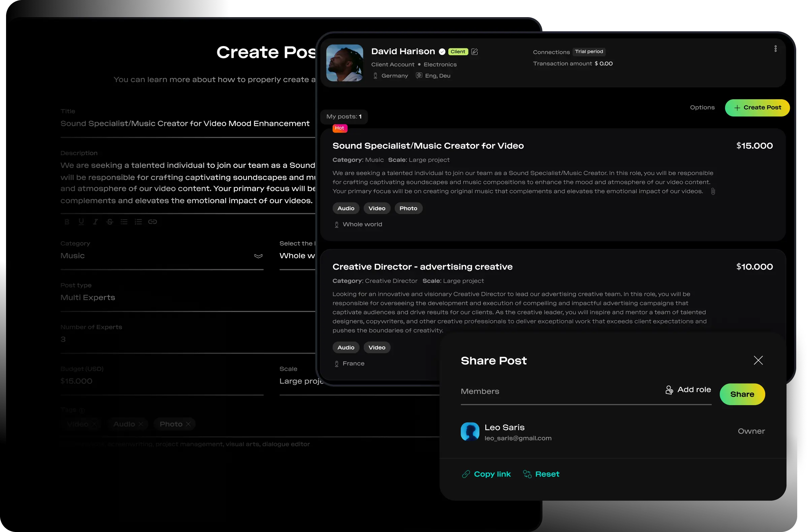The height and width of the screenshot is (532, 810).
Task: Click the verified badge next to David Harison
Action: pos(442,52)
